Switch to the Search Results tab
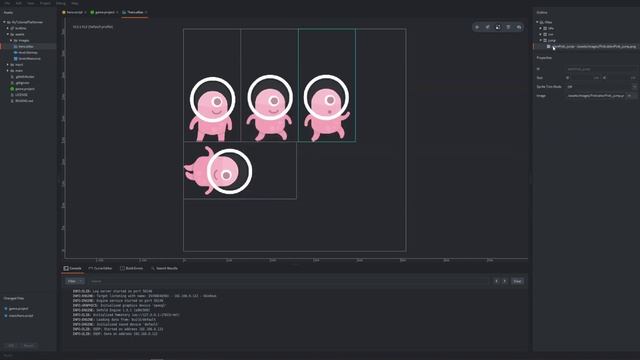 click(164, 268)
